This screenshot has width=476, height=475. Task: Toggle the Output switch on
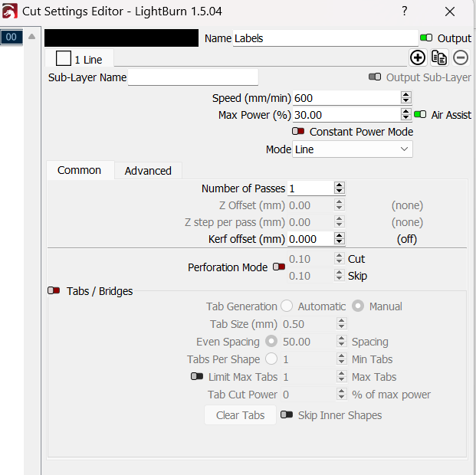(x=426, y=38)
